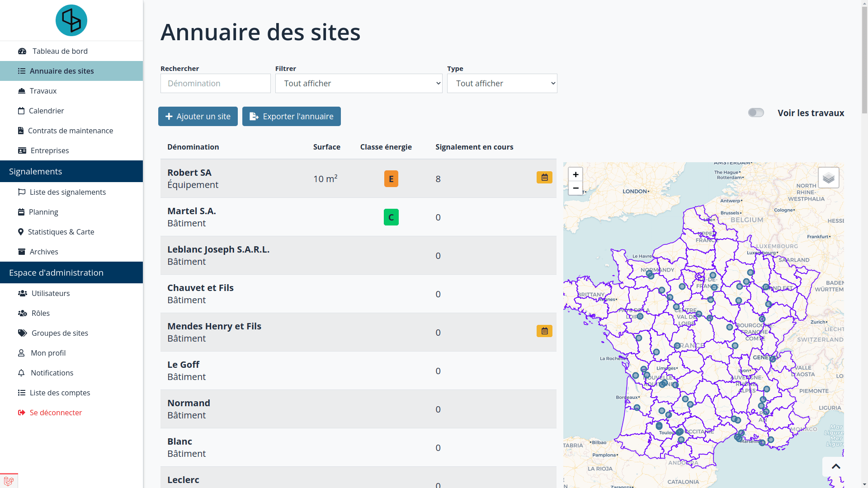The width and height of the screenshot is (868, 488).
Task: Click the calendar icon on Robert SA row
Action: click(x=544, y=178)
